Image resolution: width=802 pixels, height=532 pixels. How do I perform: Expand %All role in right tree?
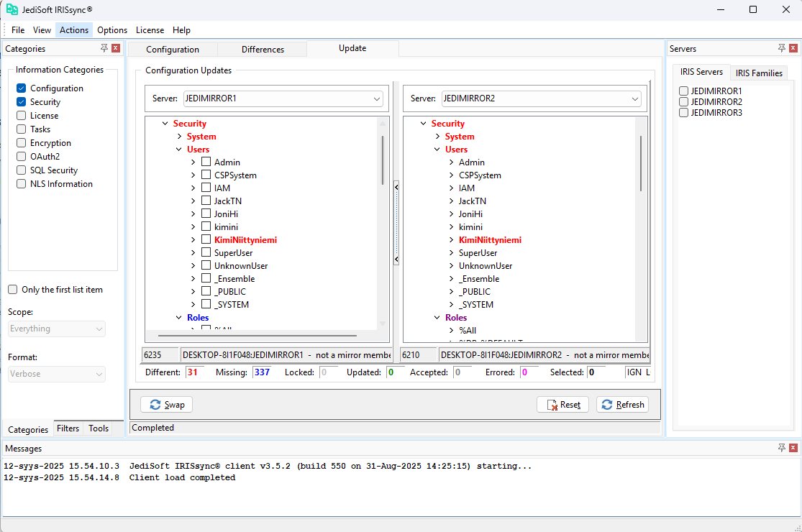tap(451, 330)
